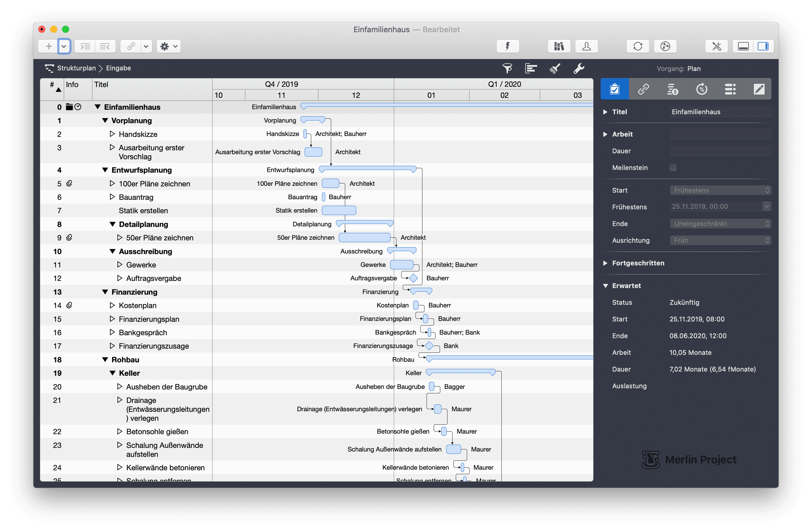Open the library books icon
The height and width of the screenshot is (532, 812).
(559, 47)
